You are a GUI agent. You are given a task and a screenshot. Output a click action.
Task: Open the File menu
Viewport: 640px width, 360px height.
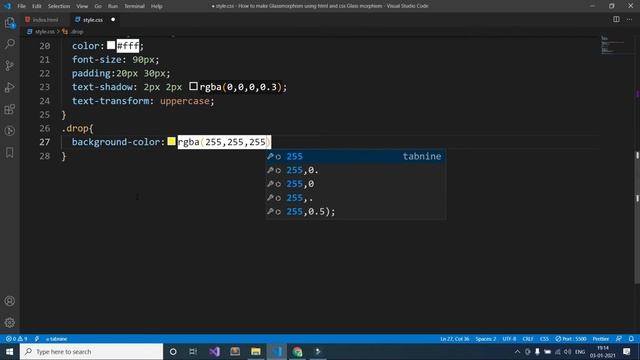(21, 6)
